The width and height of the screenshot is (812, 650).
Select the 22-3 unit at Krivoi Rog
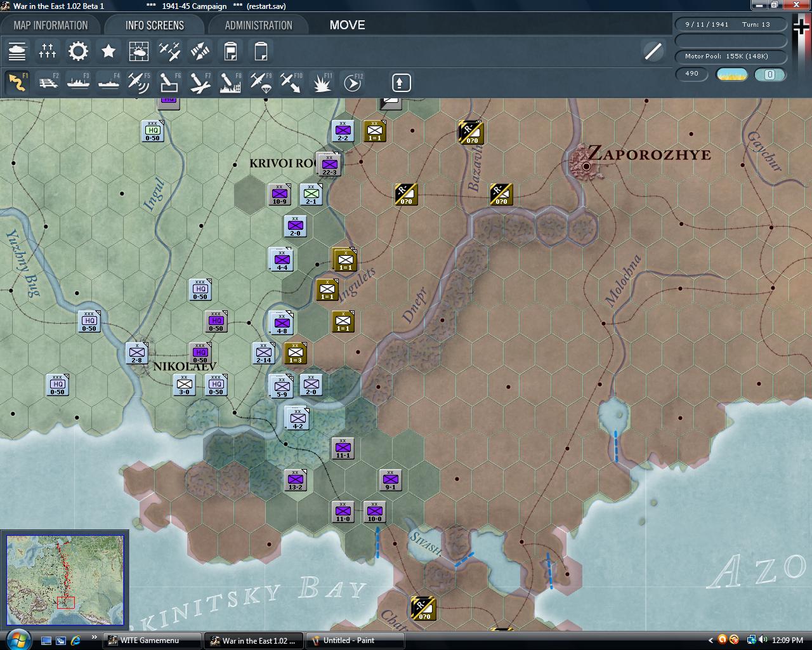coord(330,164)
